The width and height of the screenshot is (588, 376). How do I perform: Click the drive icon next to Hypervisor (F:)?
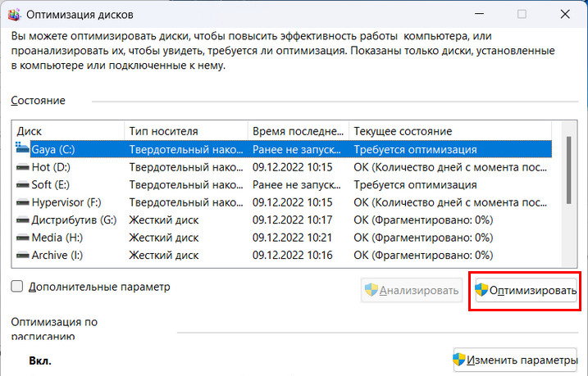[x=22, y=202]
